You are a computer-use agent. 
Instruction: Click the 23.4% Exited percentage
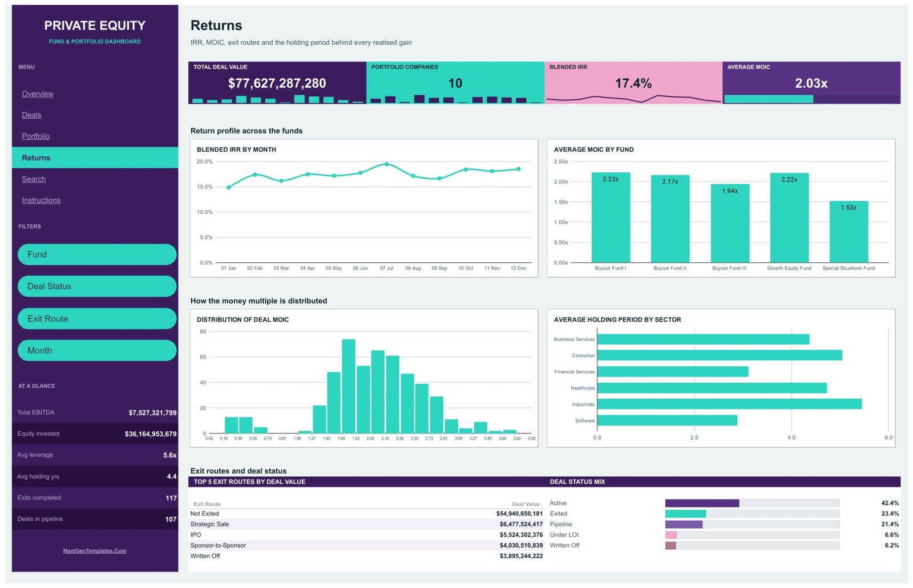coord(890,514)
